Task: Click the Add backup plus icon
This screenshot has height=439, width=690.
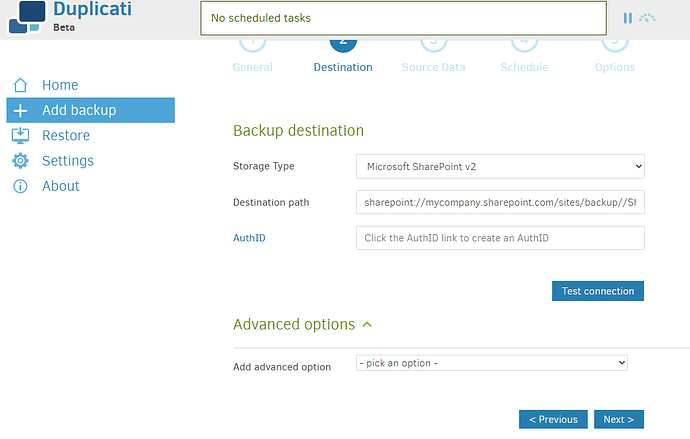Action: (20, 110)
